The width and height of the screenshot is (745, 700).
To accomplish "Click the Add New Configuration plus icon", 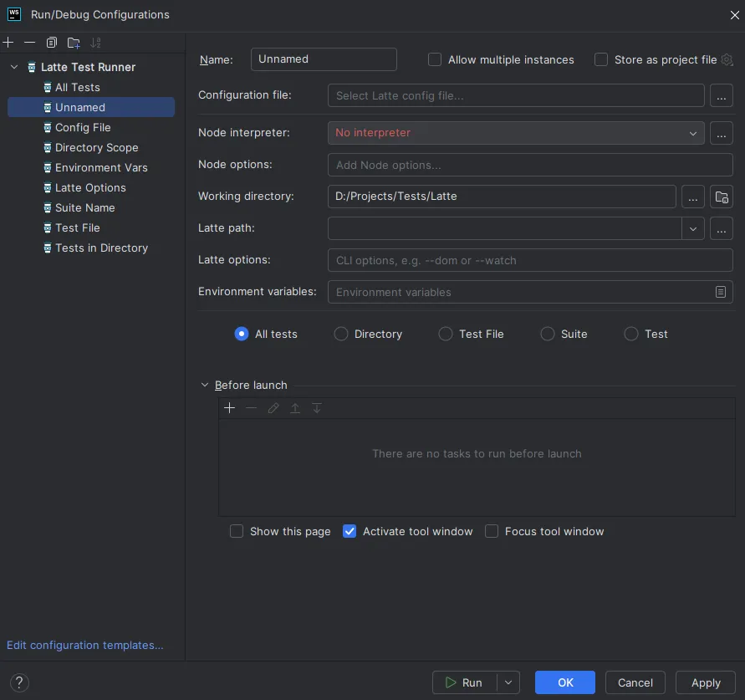I will [x=9, y=43].
